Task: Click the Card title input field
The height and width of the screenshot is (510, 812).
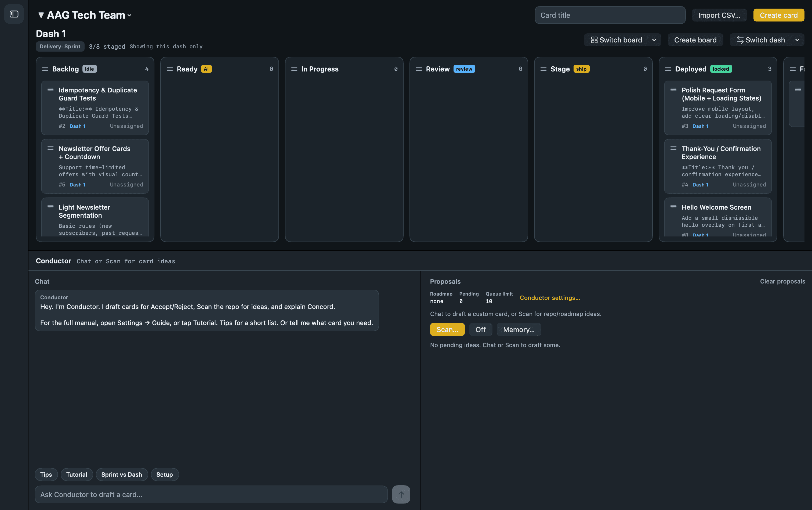Action: point(610,15)
